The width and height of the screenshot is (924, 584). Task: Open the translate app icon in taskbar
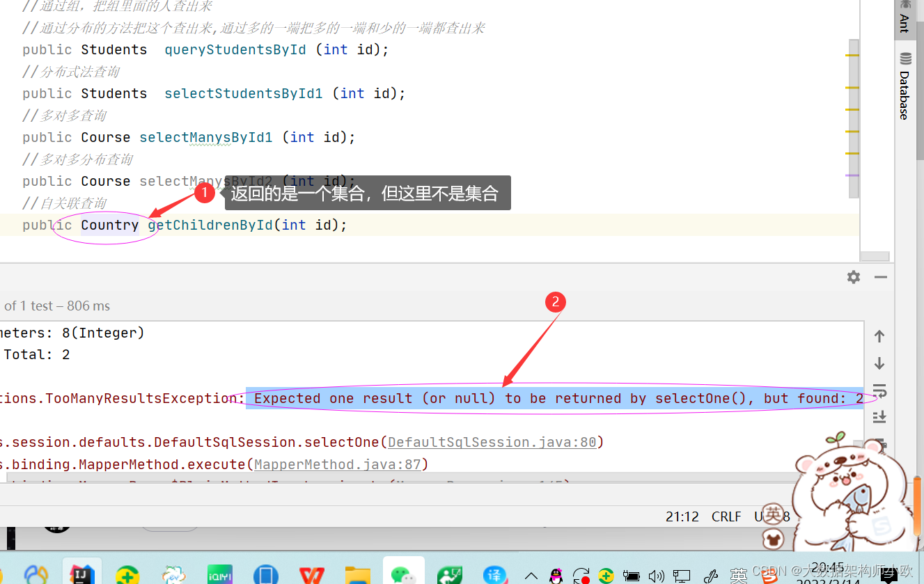494,574
